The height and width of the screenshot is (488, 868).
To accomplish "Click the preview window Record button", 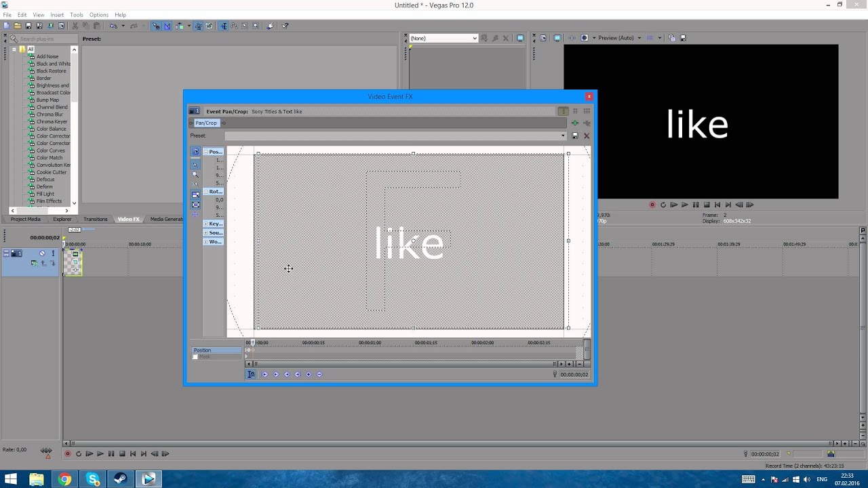I will pyautogui.click(x=652, y=205).
